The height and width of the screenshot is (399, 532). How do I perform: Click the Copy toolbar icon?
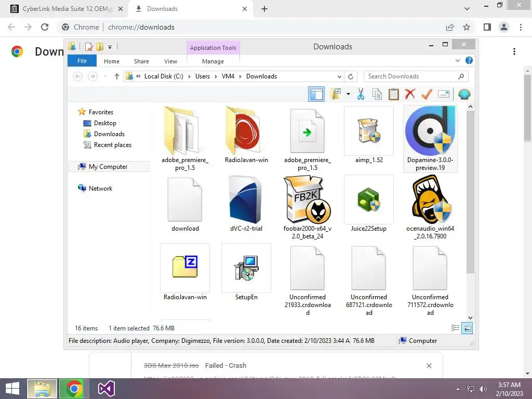(377, 94)
